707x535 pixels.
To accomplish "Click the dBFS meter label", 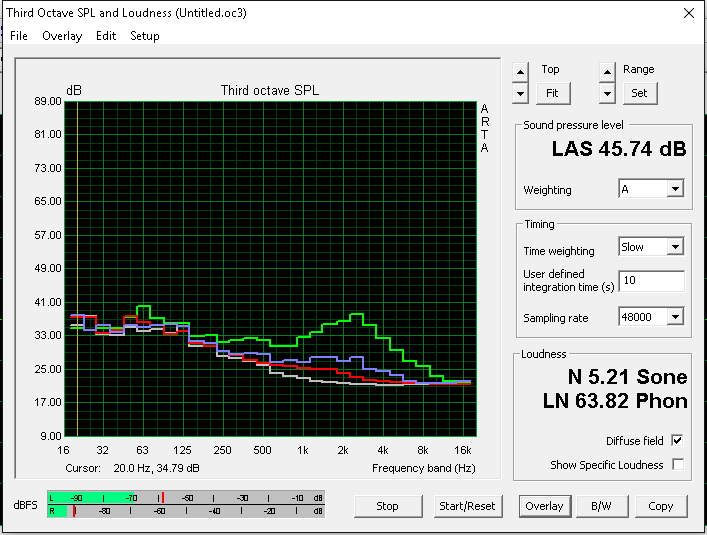I will (26, 505).
